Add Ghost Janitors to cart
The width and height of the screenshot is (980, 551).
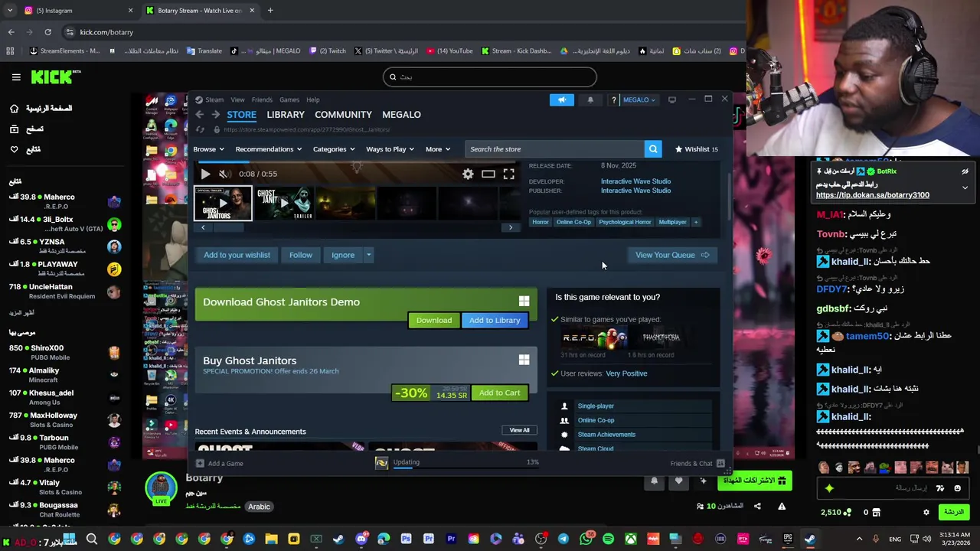click(499, 393)
